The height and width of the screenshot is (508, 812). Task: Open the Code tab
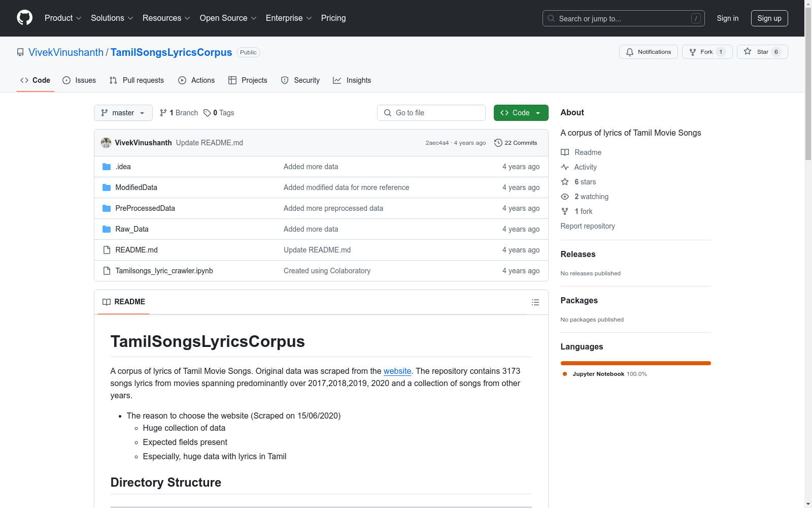tap(36, 80)
